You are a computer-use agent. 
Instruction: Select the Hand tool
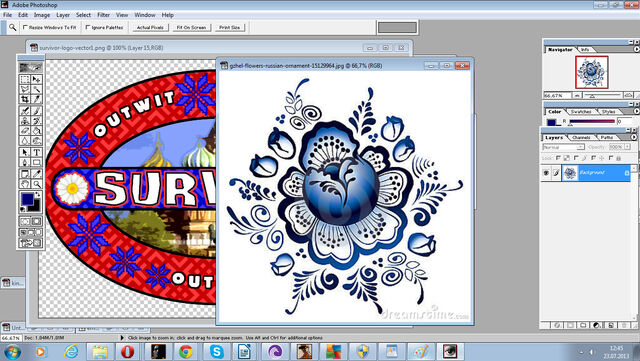point(25,184)
